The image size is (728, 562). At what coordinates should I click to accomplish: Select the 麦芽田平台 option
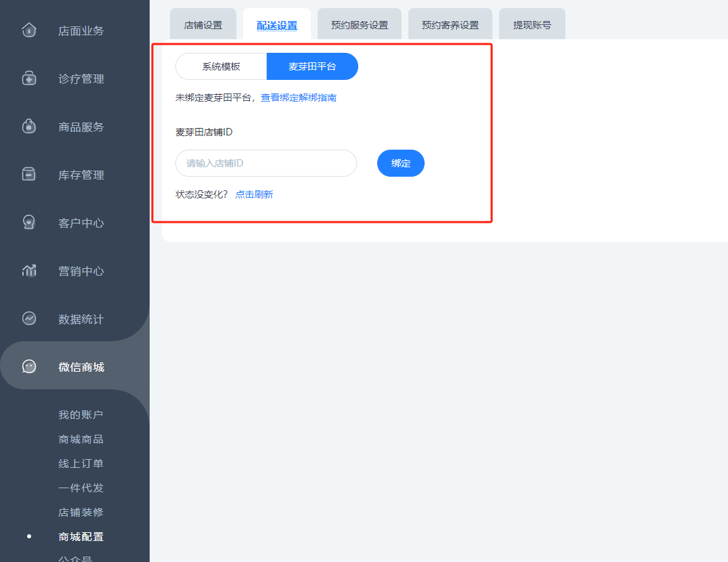[x=312, y=66]
